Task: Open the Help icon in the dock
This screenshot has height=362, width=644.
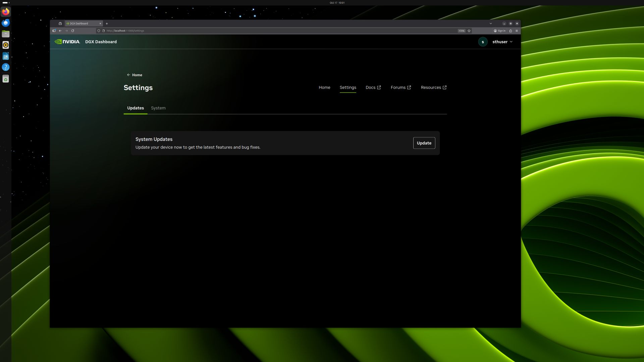Action: click(6, 67)
